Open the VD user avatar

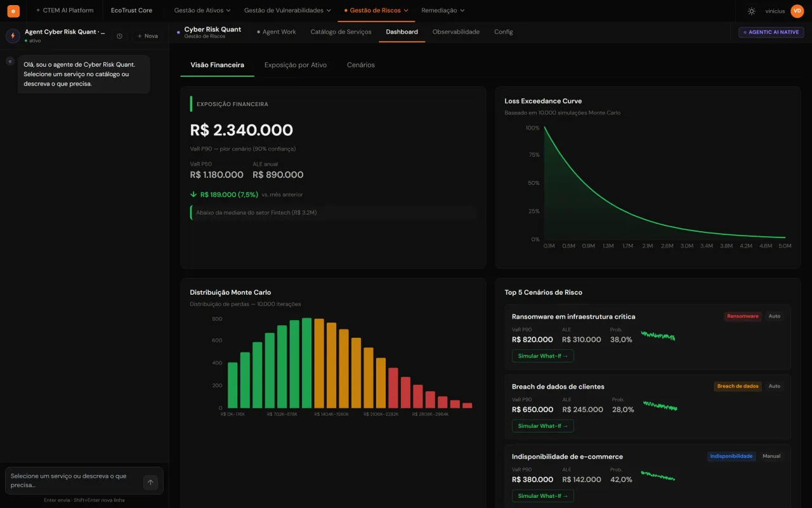pyautogui.click(x=797, y=11)
